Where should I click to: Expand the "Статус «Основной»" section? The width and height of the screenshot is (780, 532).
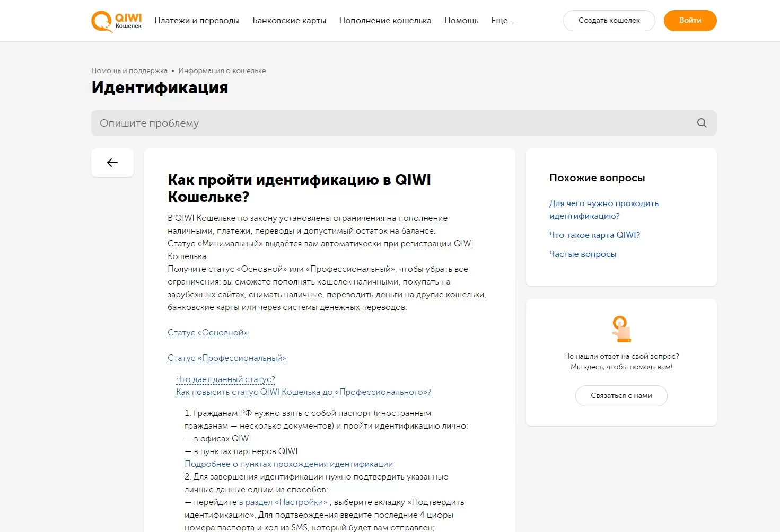click(207, 332)
